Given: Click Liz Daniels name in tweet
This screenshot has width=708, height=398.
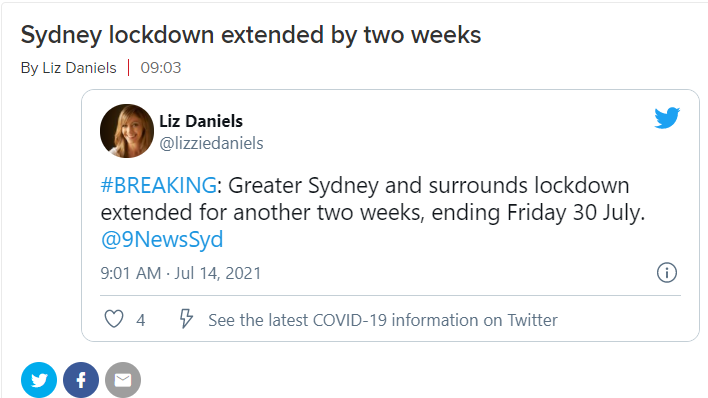Looking at the screenshot, I should tap(201, 121).
